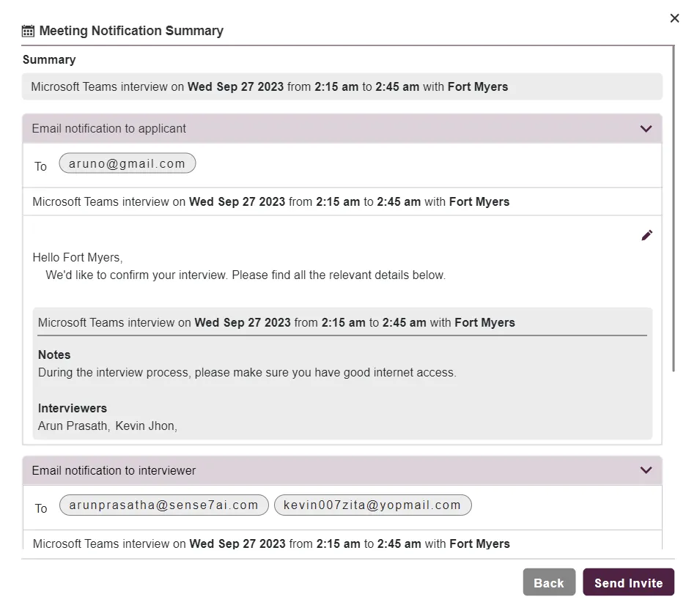Close the Meeting Notification Summary dialog
697x616 pixels.
point(674,18)
